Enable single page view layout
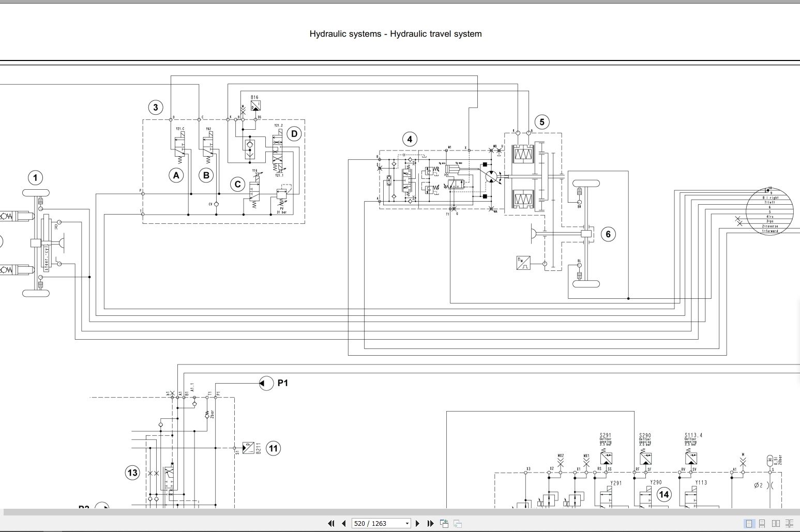The image size is (800, 532). point(749,523)
